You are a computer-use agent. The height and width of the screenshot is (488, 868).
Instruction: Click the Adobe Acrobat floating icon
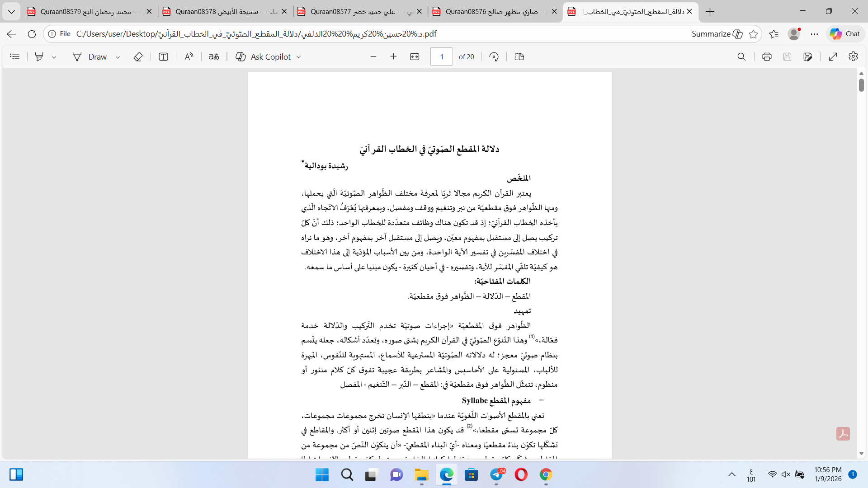pos(843,434)
